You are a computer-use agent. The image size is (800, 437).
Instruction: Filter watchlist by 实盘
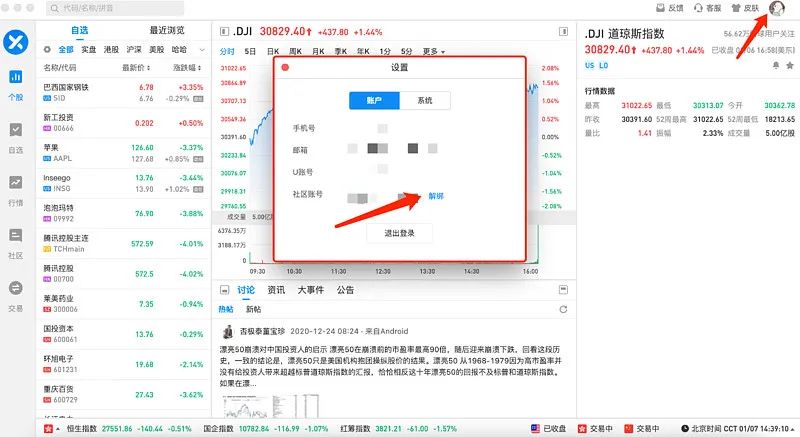point(89,49)
